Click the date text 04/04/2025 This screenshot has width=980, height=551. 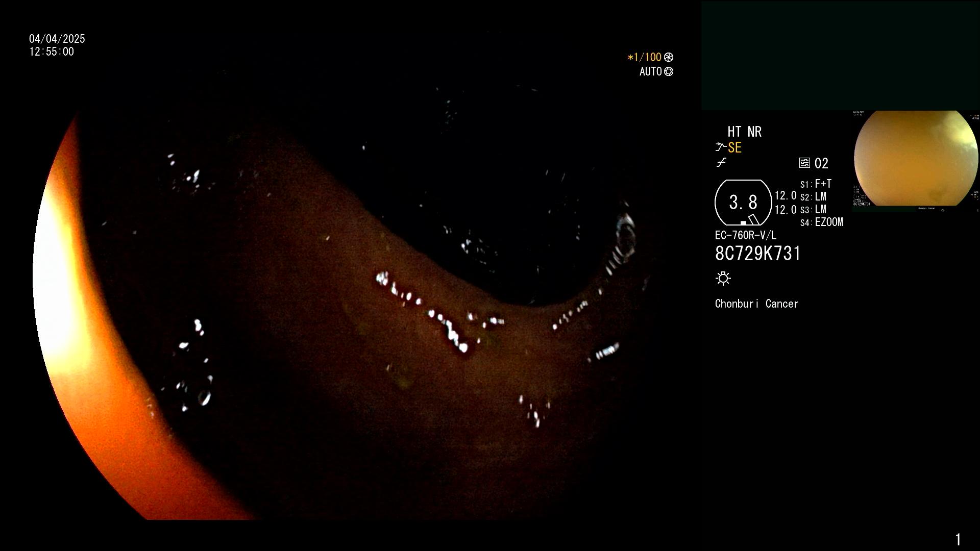[57, 39]
